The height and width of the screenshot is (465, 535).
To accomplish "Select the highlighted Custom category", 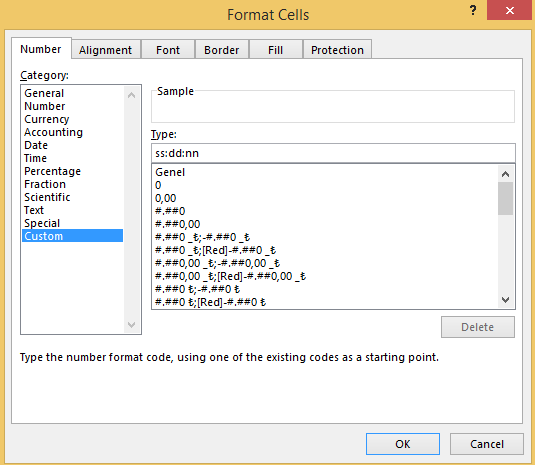I will click(x=72, y=236).
